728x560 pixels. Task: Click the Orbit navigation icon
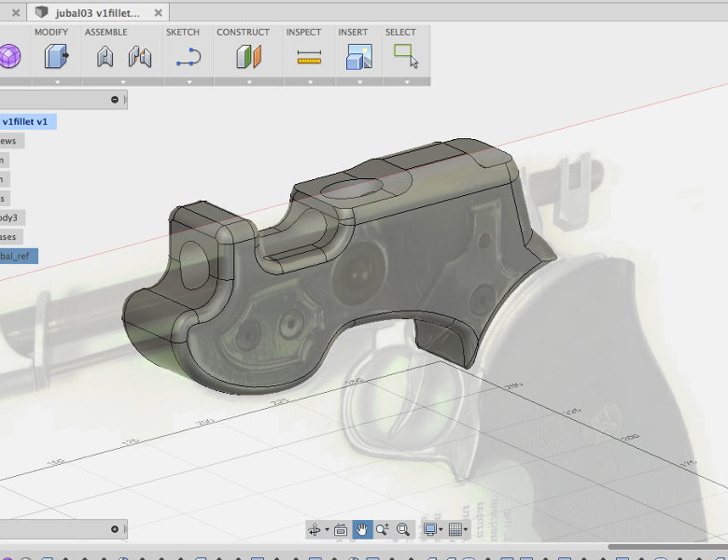(x=315, y=530)
